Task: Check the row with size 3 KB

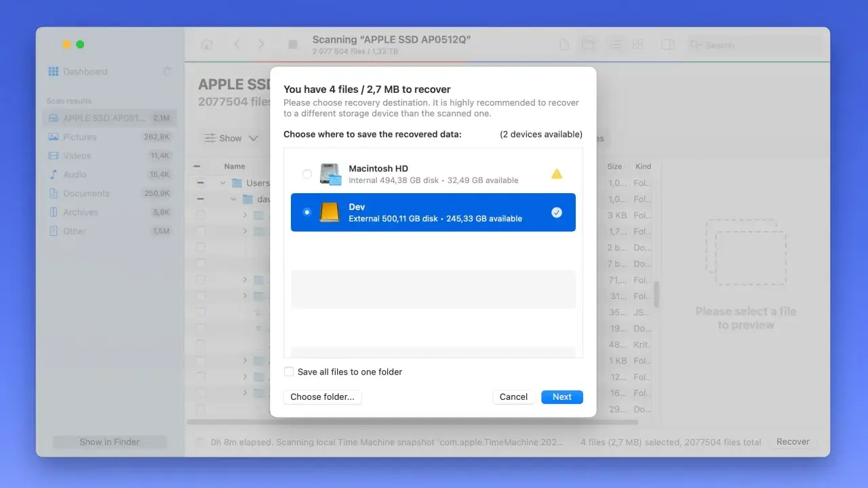Action: [x=200, y=215]
